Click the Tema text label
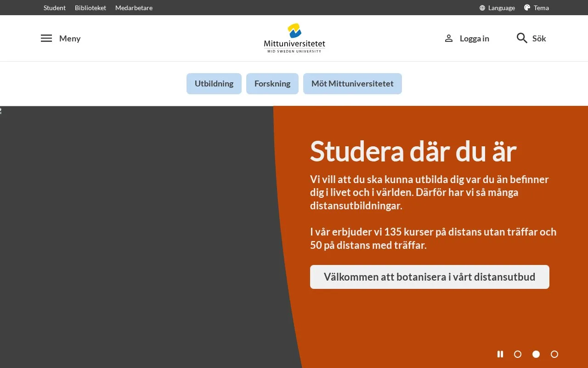Image resolution: width=588 pixels, height=368 pixels. pyautogui.click(x=541, y=8)
